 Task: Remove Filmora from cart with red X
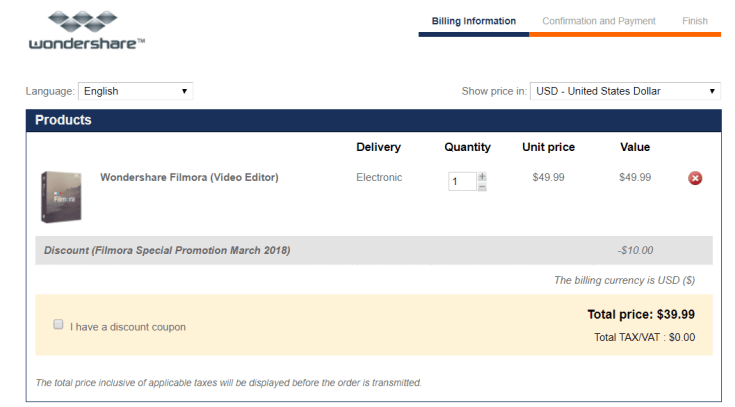click(695, 178)
